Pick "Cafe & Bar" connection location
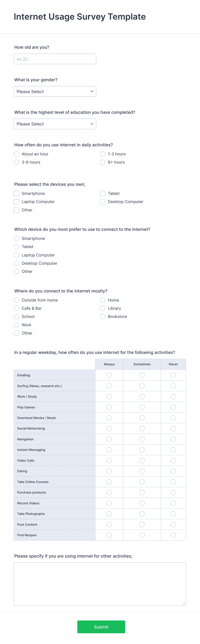200x644 pixels. pyautogui.click(x=17, y=308)
